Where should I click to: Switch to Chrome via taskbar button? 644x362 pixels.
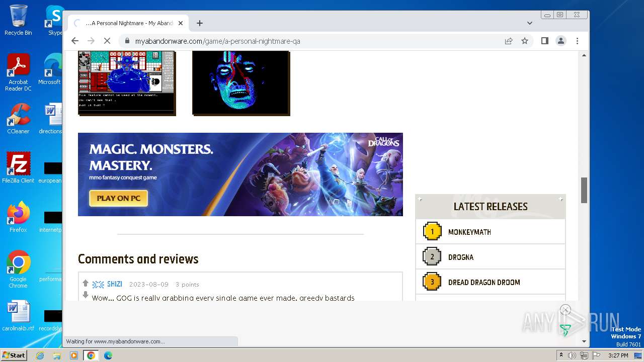pos(91,355)
